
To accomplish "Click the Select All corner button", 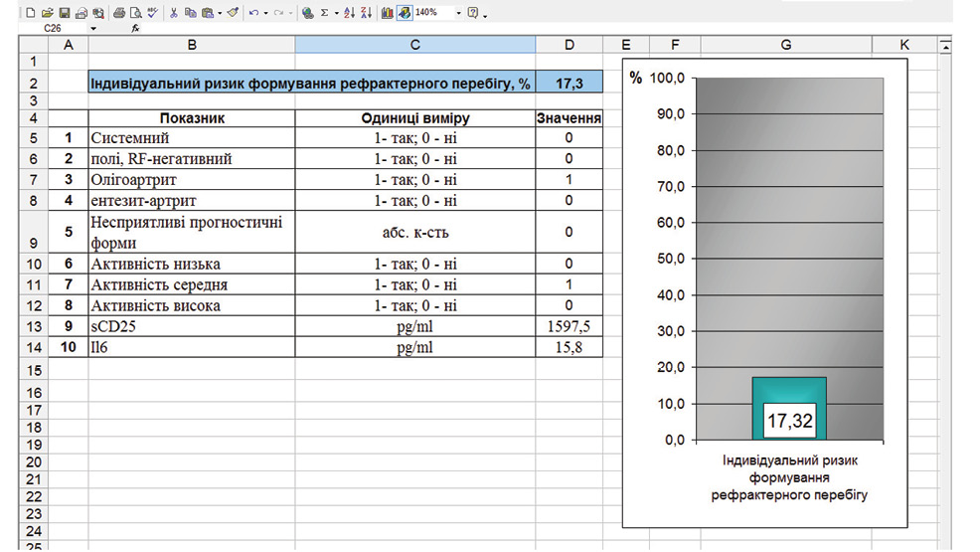I will pyautogui.click(x=34, y=45).
